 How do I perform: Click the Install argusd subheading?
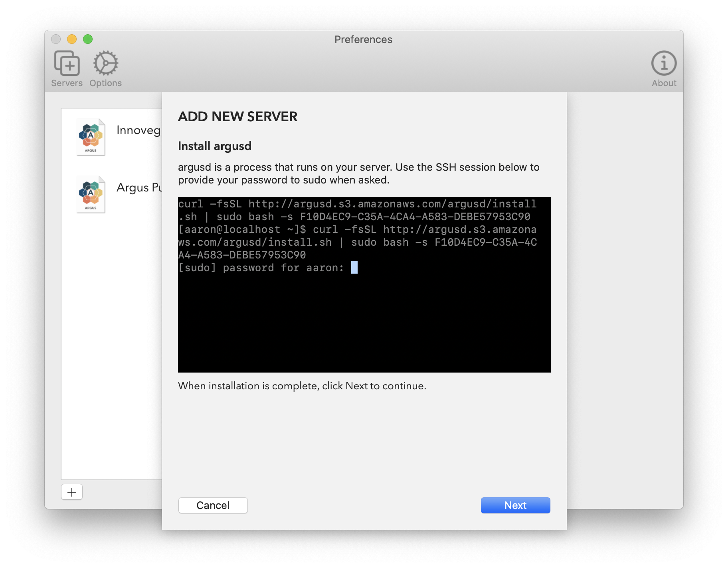point(215,146)
